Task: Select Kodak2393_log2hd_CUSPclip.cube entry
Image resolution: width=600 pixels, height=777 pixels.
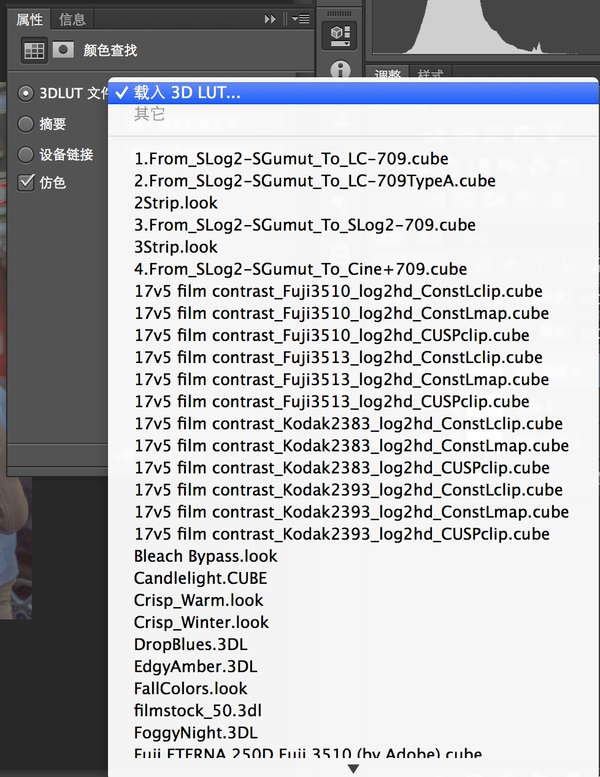Action: coord(353,534)
